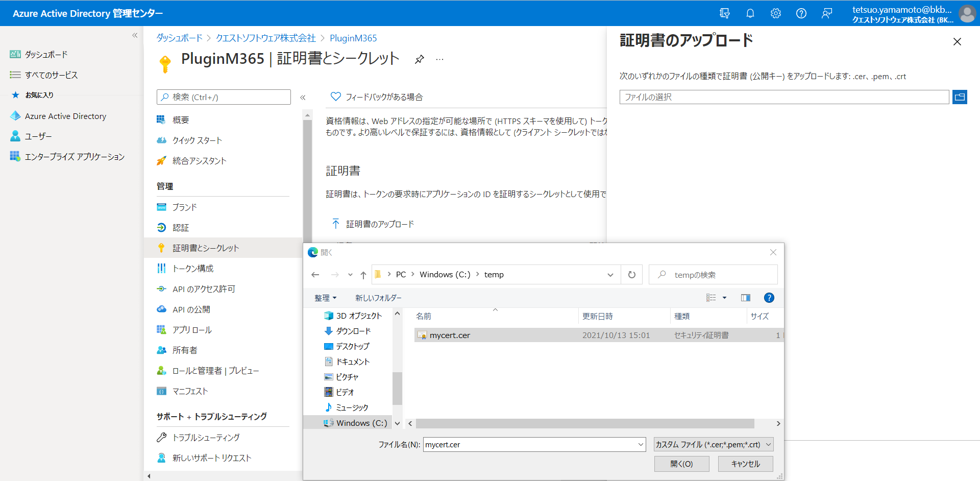Refresh the temp folder view

[x=632, y=275]
